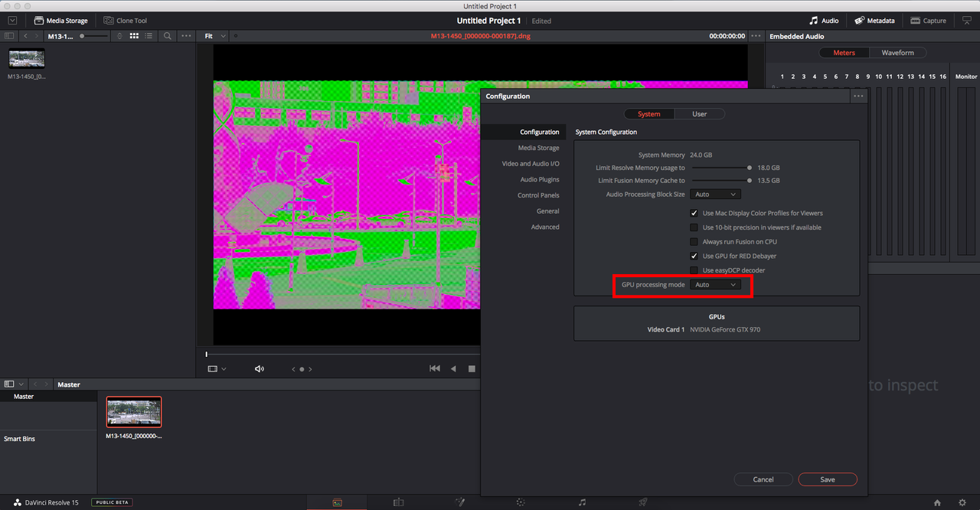Toggle Use GPU for RED Debayer
980x510 pixels.
pyautogui.click(x=694, y=256)
